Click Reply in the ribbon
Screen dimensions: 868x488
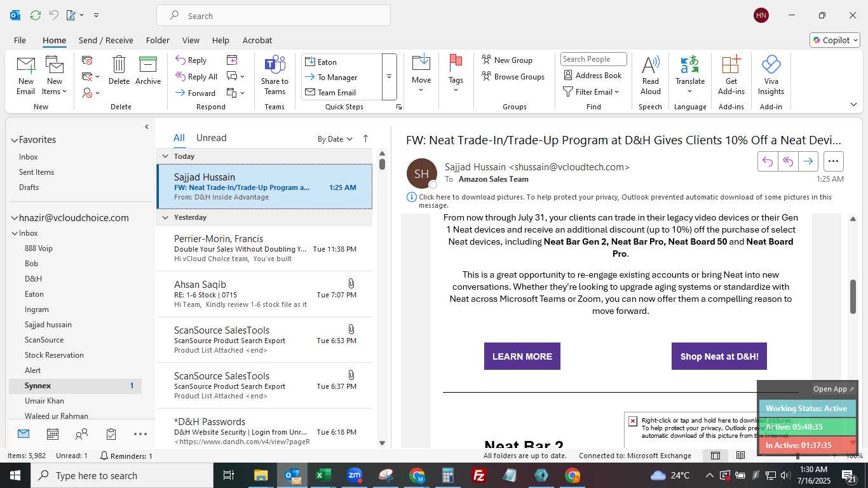point(191,60)
